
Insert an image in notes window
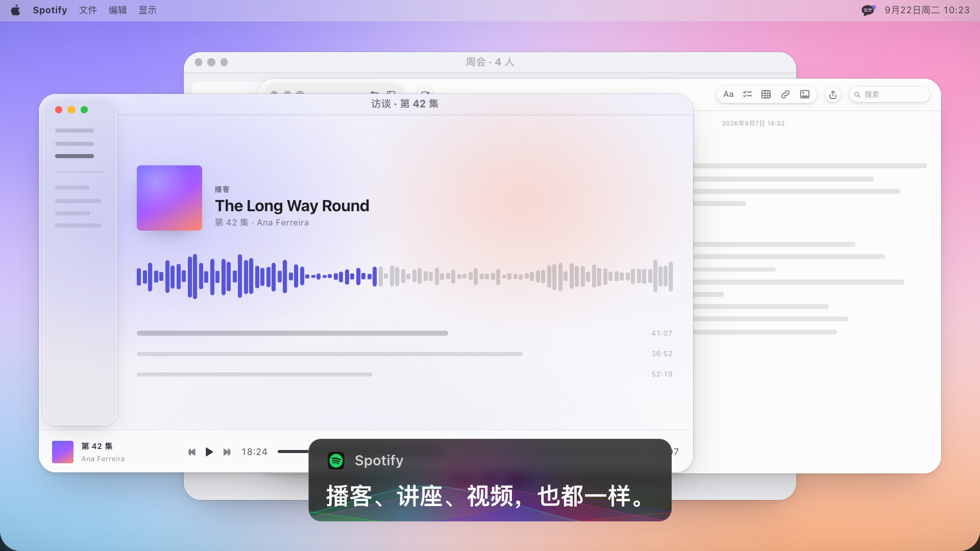pos(805,94)
